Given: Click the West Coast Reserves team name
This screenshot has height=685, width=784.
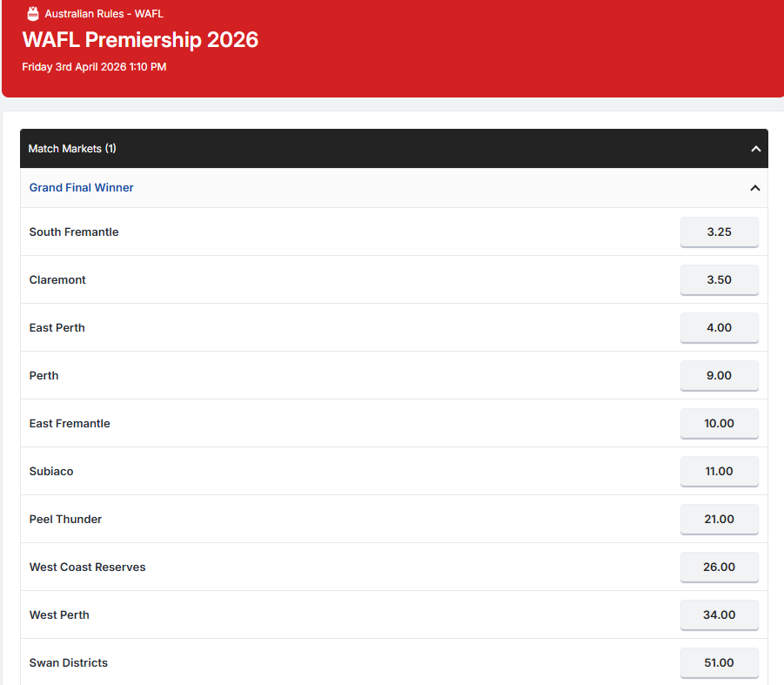Looking at the screenshot, I should tap(87, 567).
